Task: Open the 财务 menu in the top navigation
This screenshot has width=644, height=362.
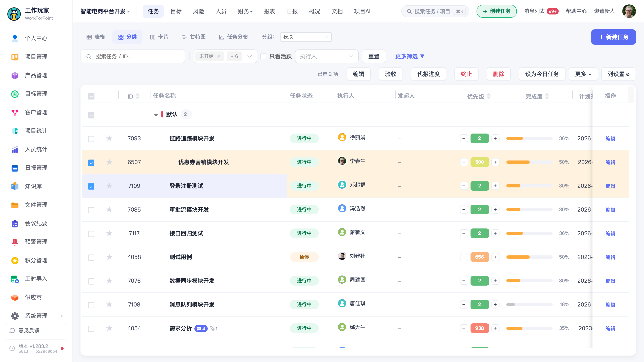Action: 245,11
